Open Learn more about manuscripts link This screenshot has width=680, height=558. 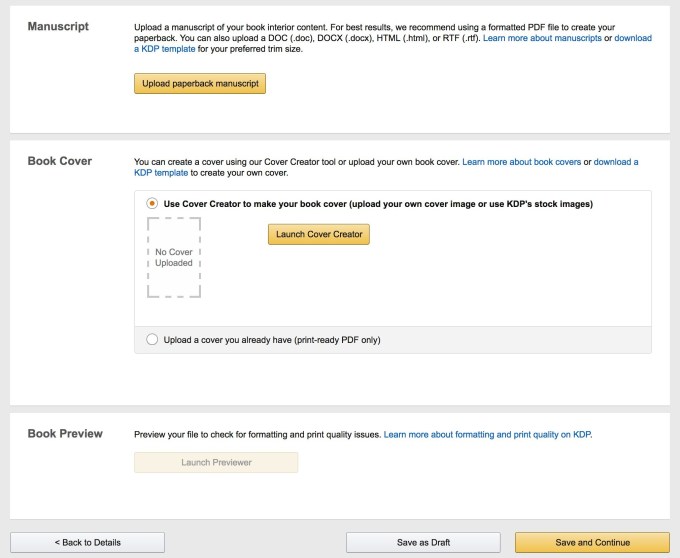(542, 38)
